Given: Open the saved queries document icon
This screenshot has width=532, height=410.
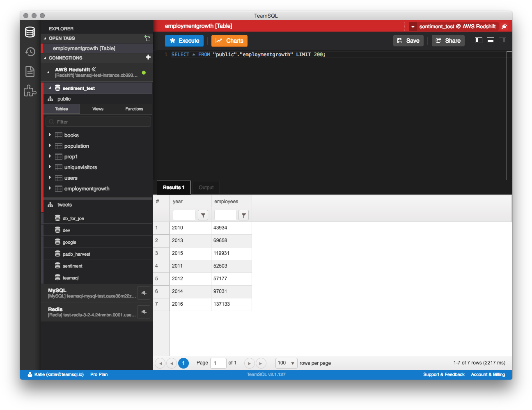Looking at the screenshot, I should [30, 71].
